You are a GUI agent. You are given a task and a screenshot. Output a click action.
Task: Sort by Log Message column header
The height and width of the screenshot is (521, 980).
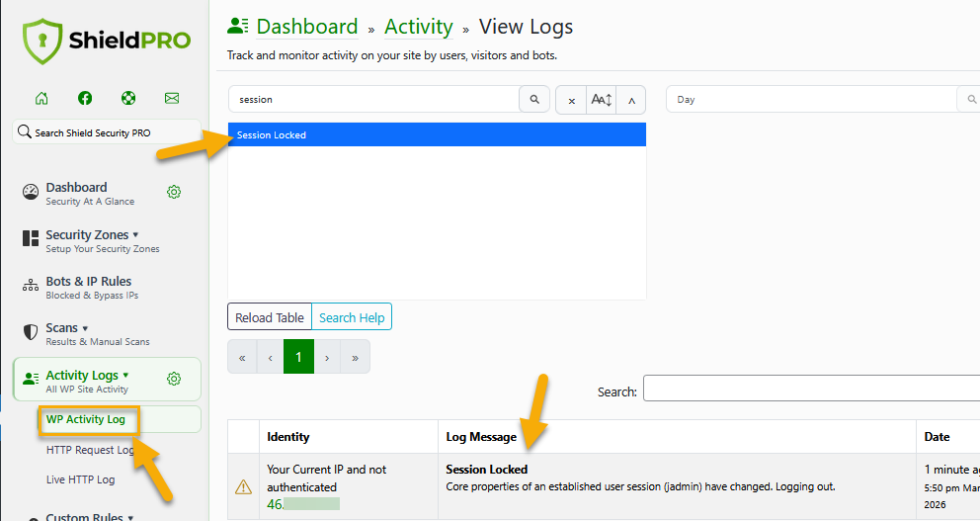coord(677,437)
